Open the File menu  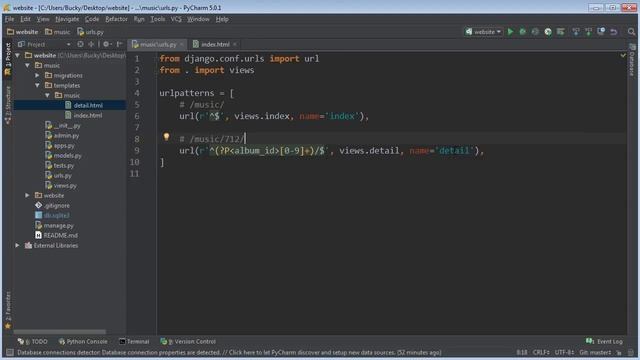click(9, 19)
